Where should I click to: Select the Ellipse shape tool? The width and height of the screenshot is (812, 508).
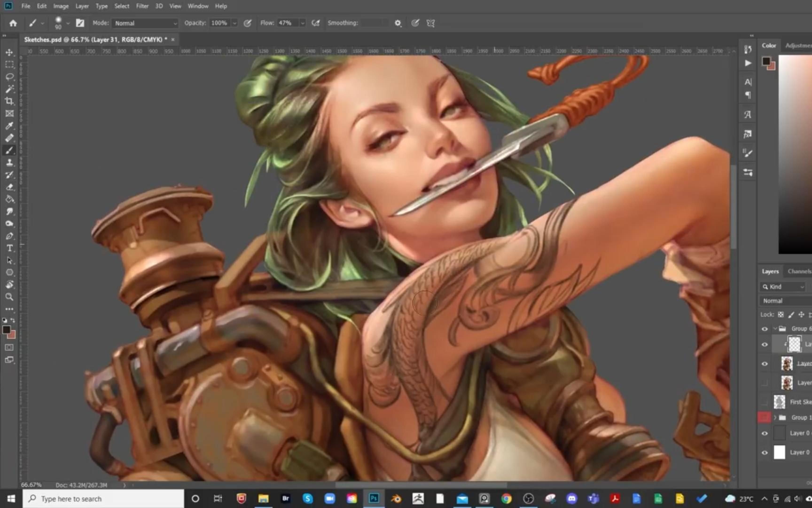(x=9, y=273)
